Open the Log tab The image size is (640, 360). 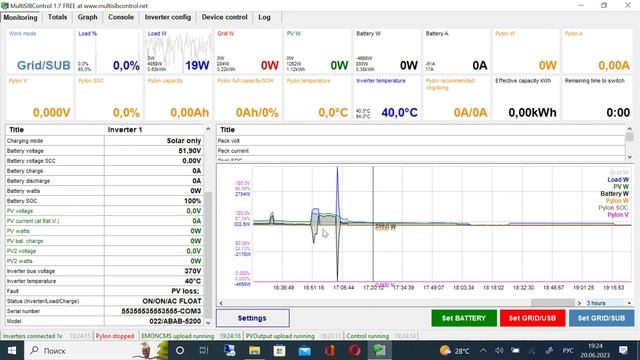264,17
